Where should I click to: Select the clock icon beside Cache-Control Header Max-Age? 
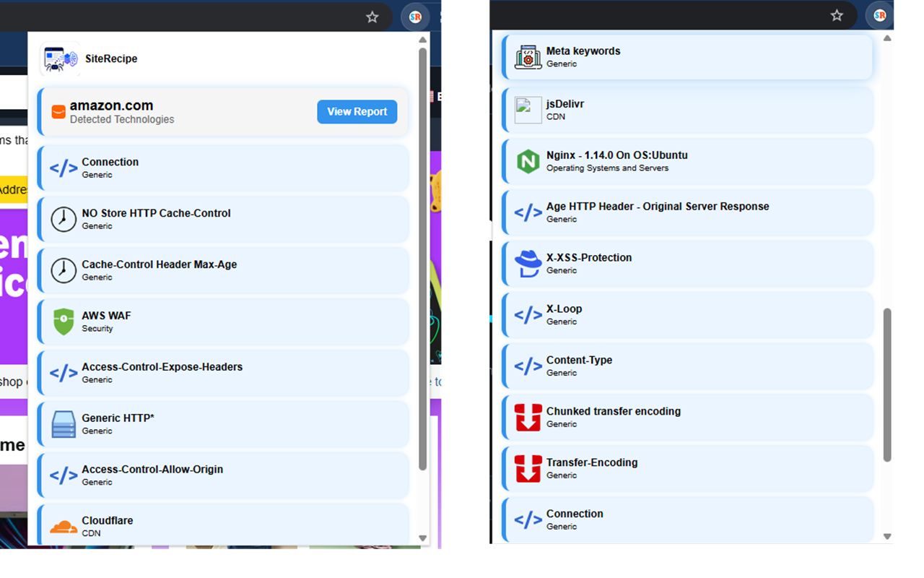(64, 270)
